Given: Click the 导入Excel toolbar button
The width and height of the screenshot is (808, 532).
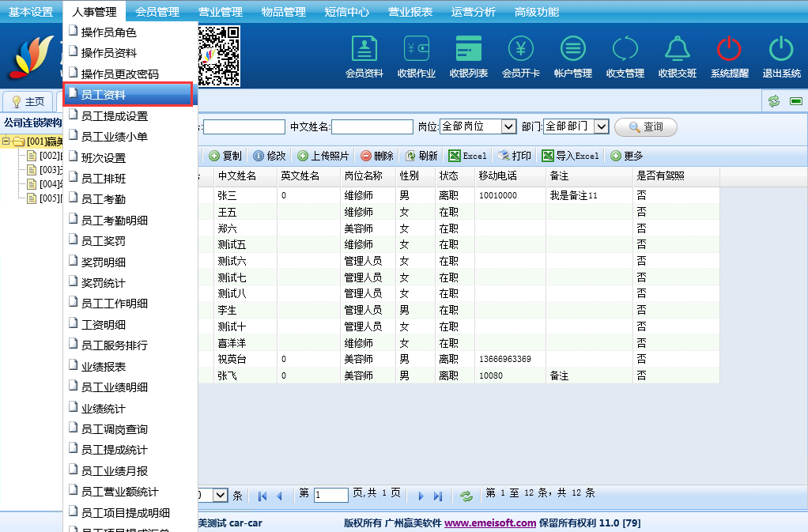Looking at the screenshot, I should 570,156.
